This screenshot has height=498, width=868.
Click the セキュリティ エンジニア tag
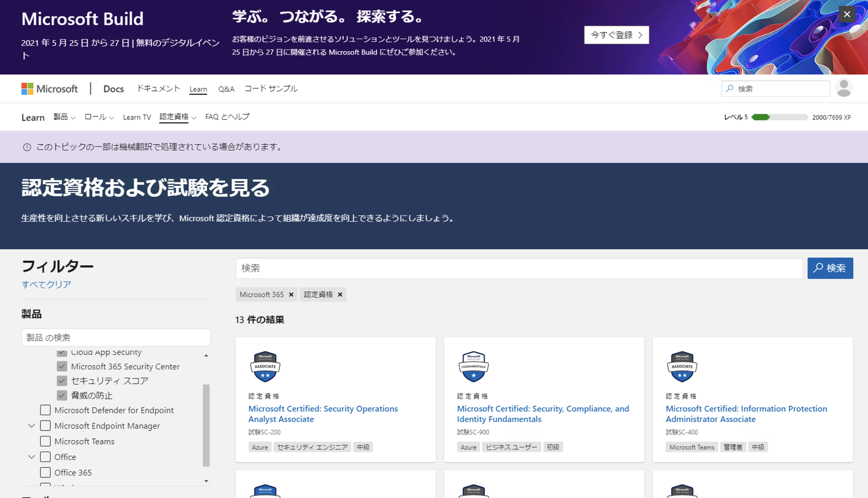coord(312,447)
